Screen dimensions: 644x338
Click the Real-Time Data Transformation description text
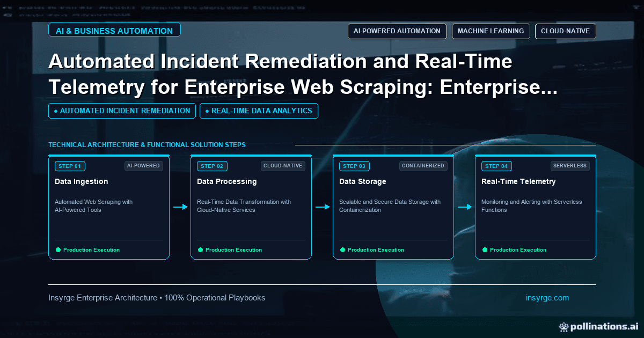click(x=244, y=206)
